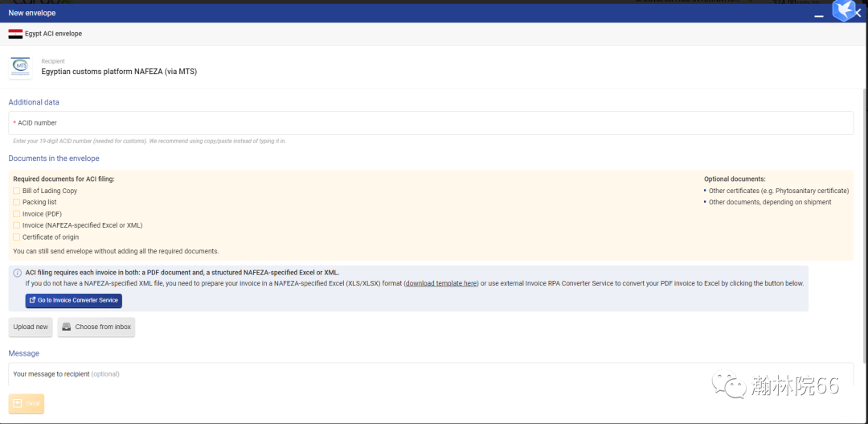Click the Egypt flag icon
Image resolution: width=868 pixels, height=424 pixels.
click(15, 34)
